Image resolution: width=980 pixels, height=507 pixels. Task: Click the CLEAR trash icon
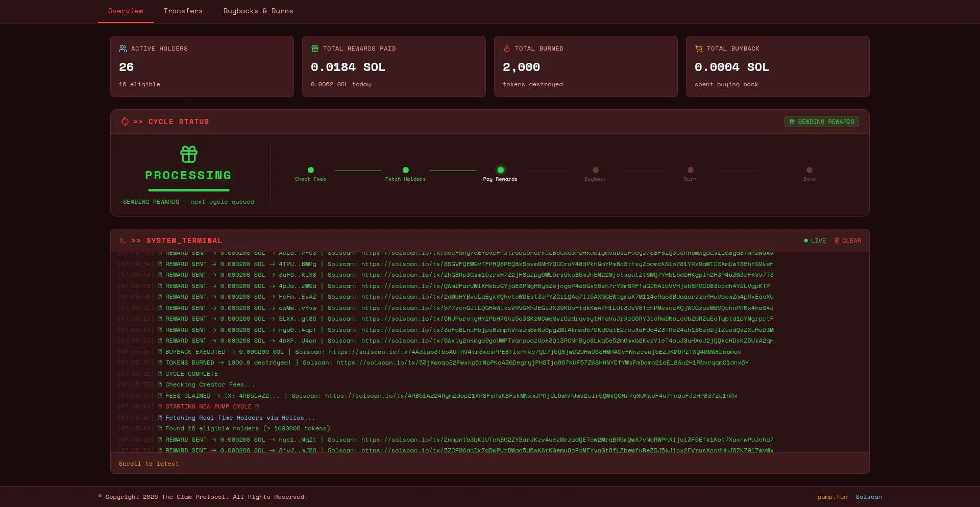[837, 240]
